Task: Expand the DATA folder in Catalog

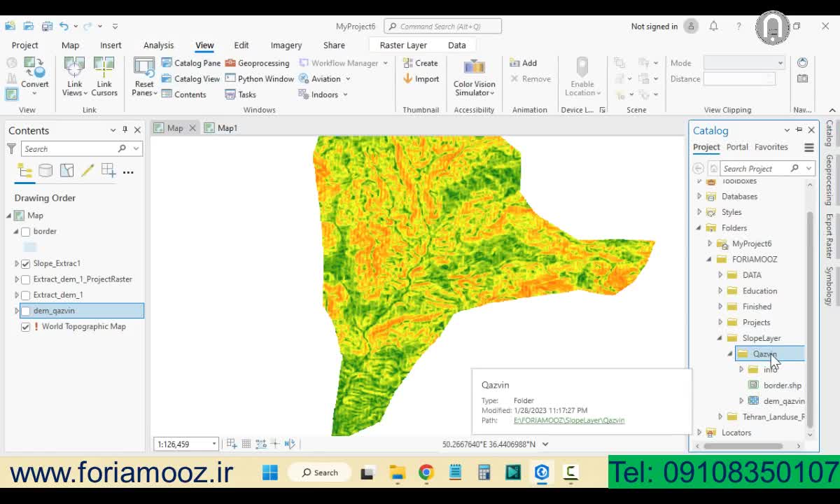Action: point(720,275)
